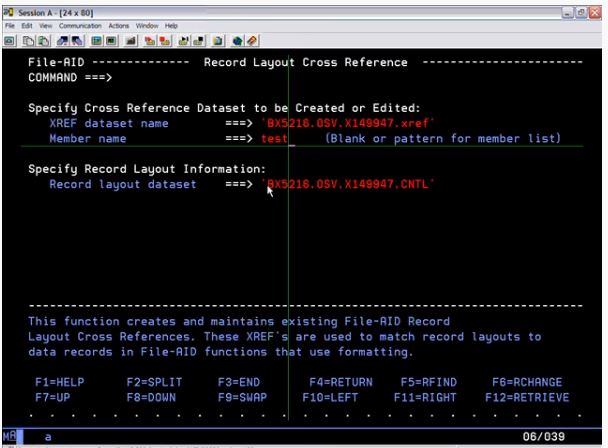Click F5=RFIND function key label
608x448 pixels.
429,382
